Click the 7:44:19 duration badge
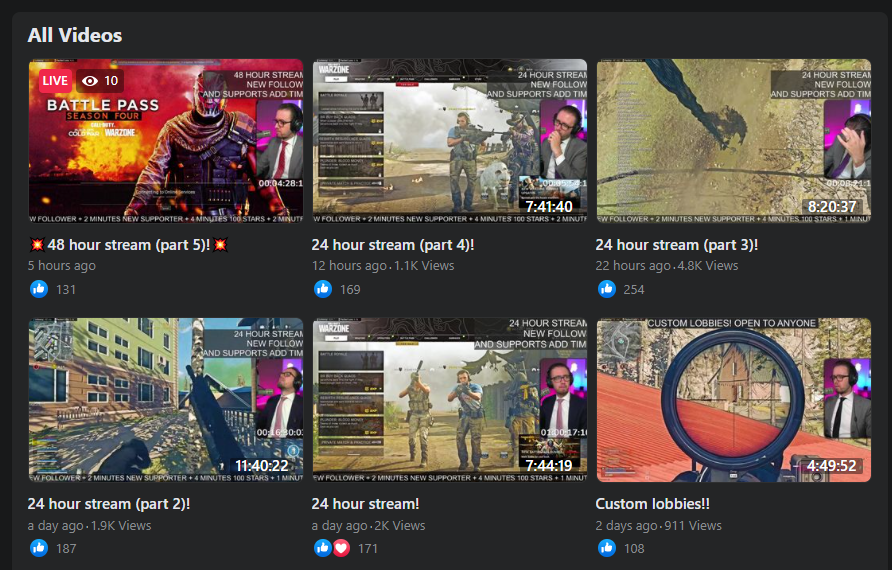Screen dimensions: 892x570 [548, 466]
